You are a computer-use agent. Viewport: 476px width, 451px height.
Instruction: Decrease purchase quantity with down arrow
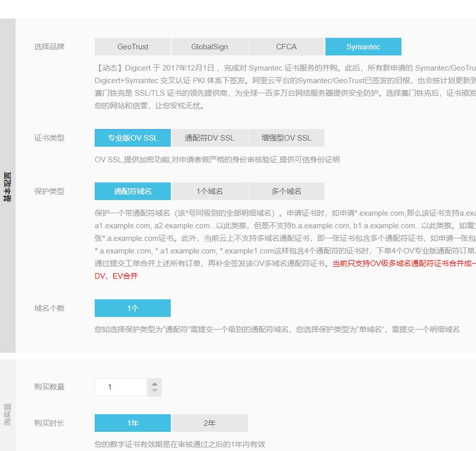tap(155, 391)
